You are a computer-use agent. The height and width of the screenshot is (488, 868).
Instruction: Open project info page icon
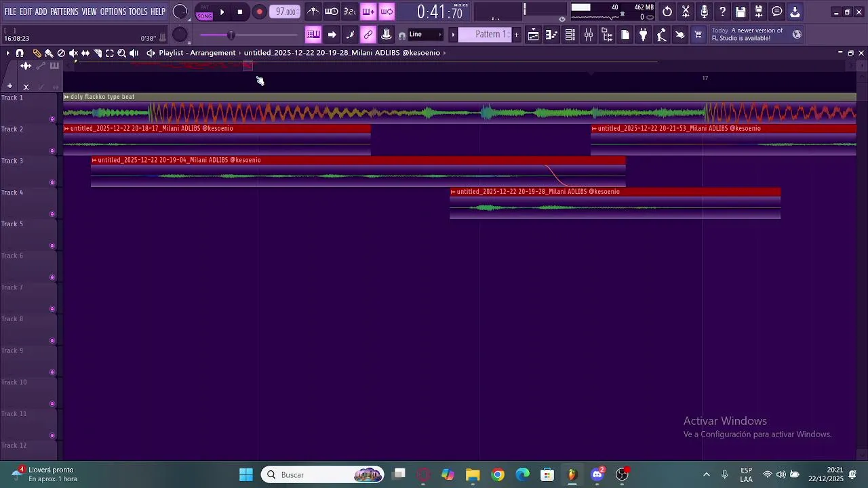625,35
